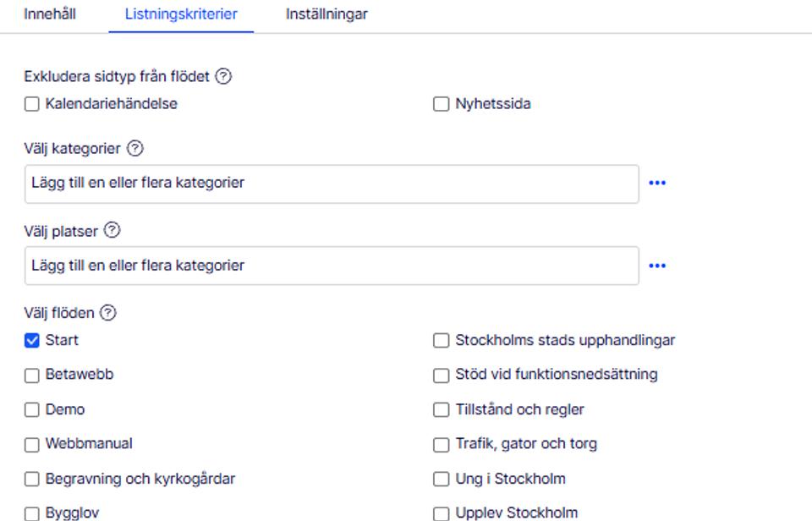This screenshot has width=812, height=521.
Task: Uncheck the Start flow checkbox
Action: click(32, 341)
